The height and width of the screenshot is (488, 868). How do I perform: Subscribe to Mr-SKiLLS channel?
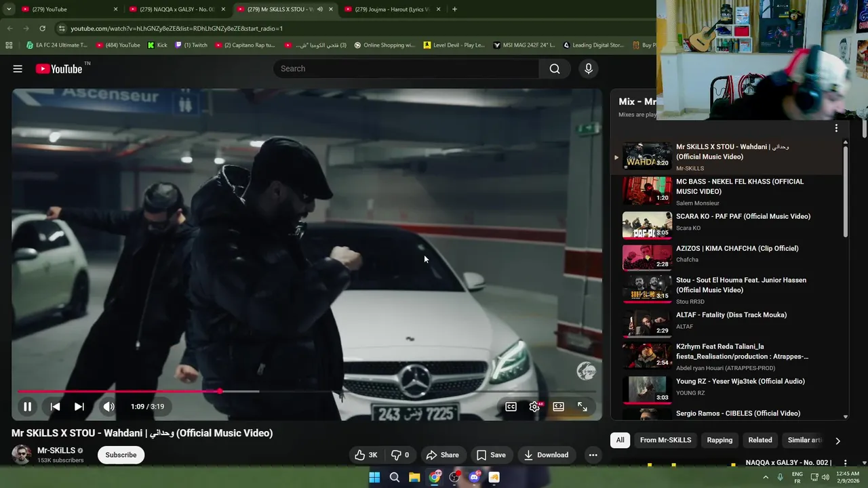click(121, 455)
